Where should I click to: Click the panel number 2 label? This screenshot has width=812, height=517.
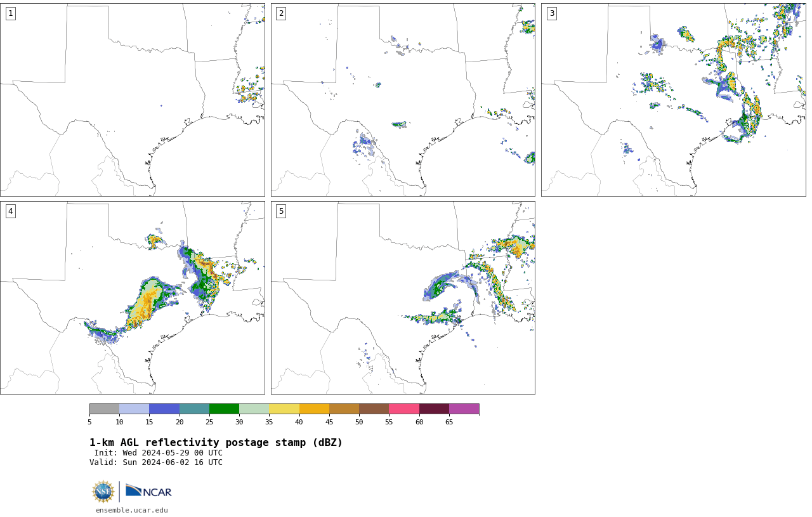(x=281, y=13)
